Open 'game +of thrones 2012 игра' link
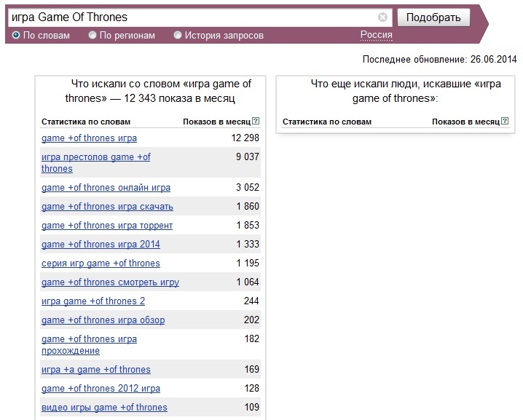The image size is (523, 420). pyautogui.click(x=101, y=389)
